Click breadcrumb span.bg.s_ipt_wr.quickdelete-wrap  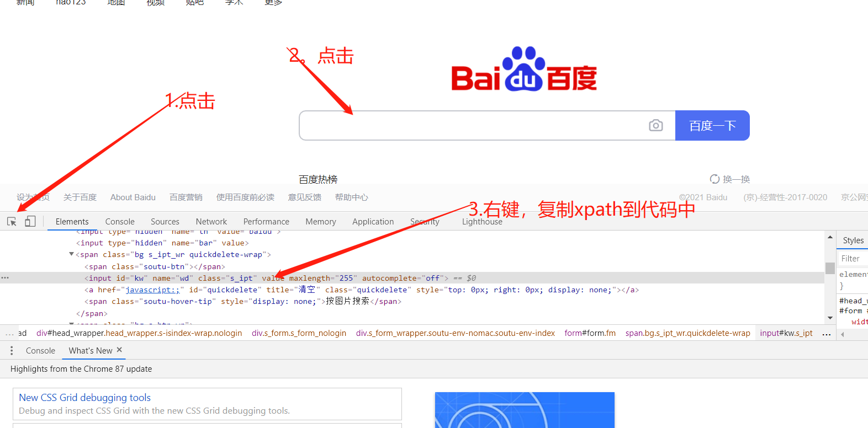[x=687, y=333]
